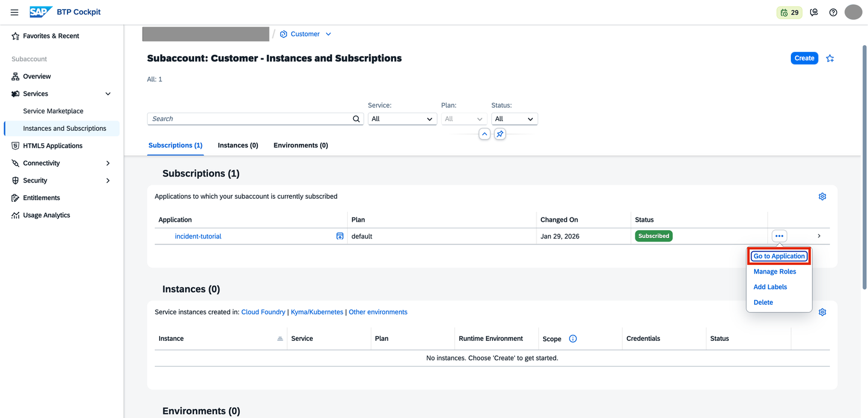
Task: Open the user profile avatar
Action: click(853, 12)
